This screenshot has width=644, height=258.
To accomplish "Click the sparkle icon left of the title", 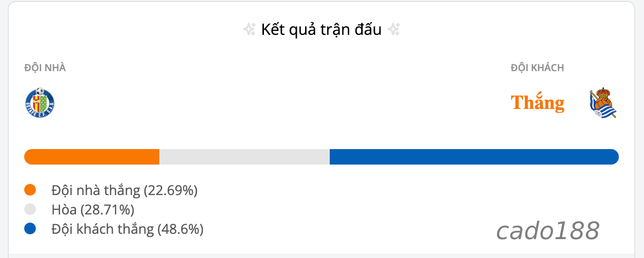I will [249, 30].
